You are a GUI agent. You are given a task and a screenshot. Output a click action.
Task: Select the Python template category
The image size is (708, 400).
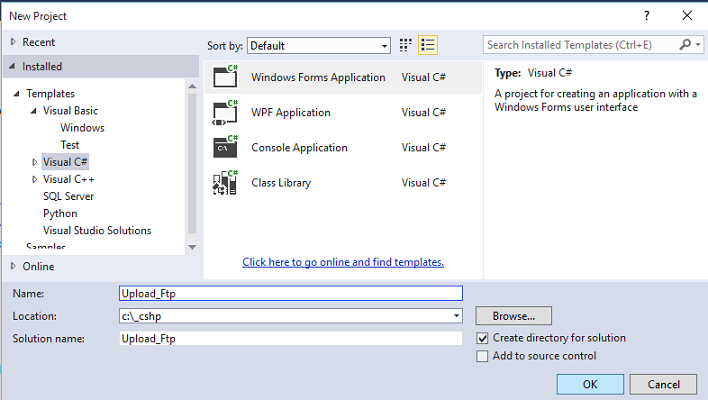(60, 214)
